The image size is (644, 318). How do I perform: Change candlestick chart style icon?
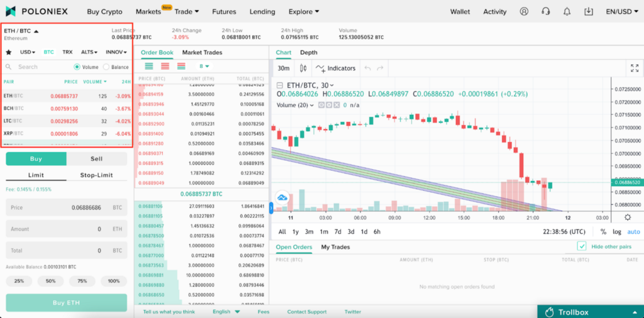pos(303,68)
